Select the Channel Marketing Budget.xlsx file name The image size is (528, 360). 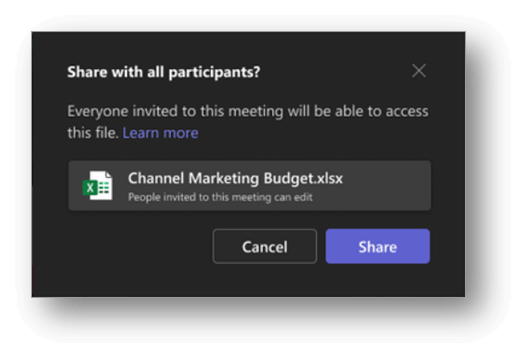coord(235,178)
